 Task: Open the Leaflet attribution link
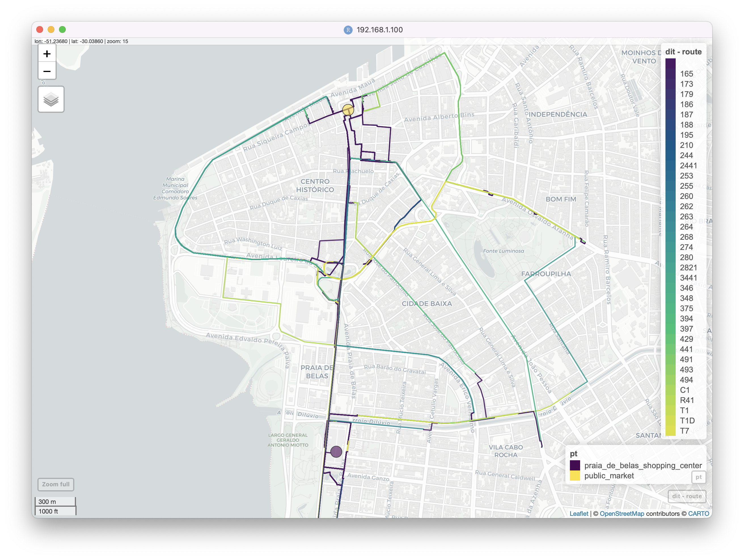[x=579, y=514]
